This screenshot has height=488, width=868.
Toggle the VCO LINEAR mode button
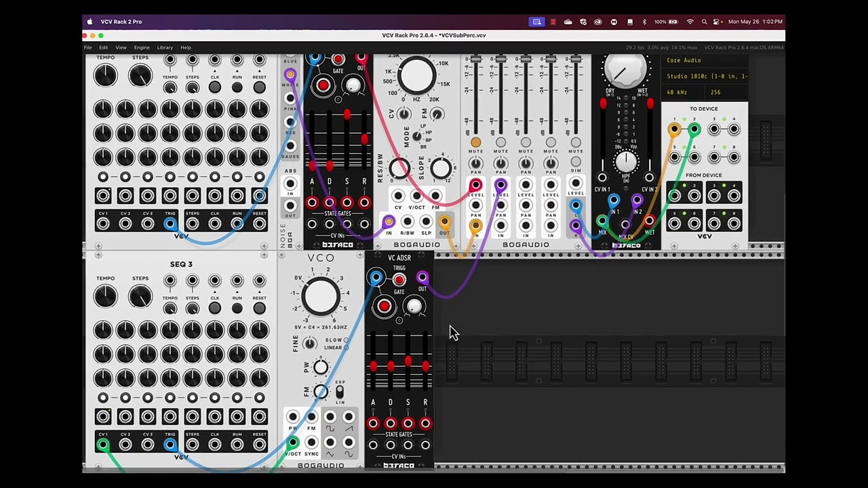point(347,348)
